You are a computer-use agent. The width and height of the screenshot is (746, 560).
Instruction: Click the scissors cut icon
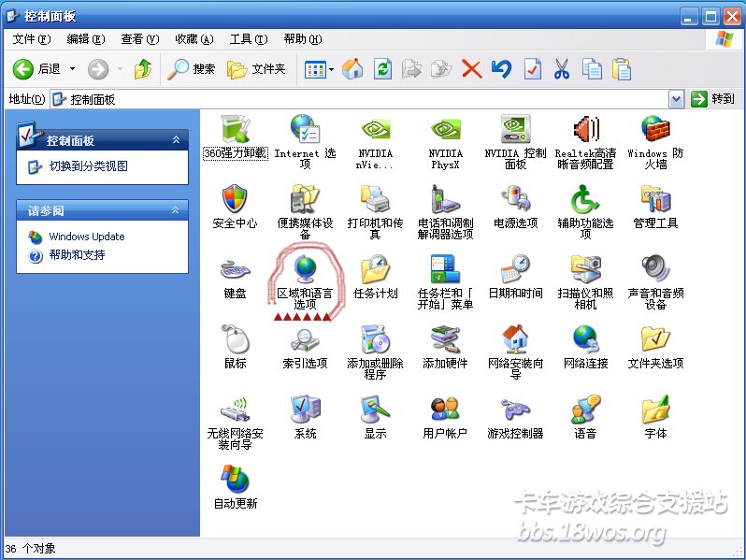click(x=562, y=69)
